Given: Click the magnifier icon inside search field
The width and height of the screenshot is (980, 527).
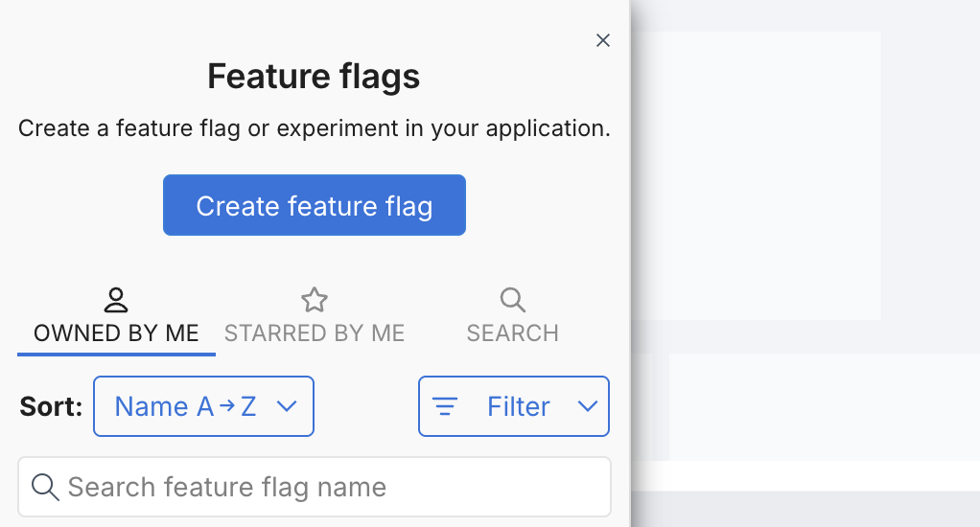Looking at the screenshot, I should pyautogui.click(x=45, y=487).
